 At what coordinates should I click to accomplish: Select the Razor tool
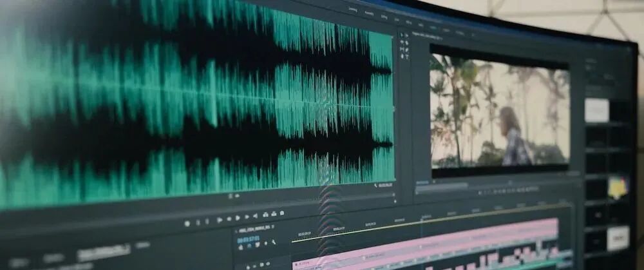pyautogui.click(x=406, y=43)
